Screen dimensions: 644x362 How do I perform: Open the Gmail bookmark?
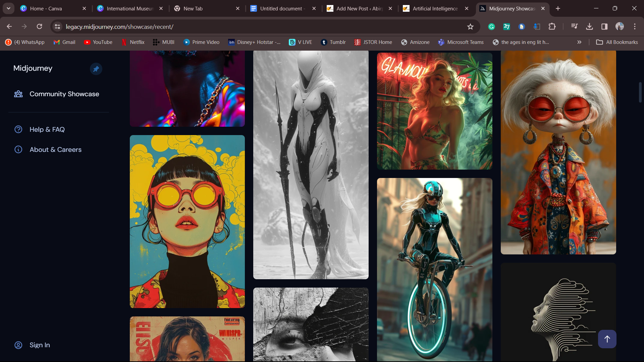(x=64, y=42)
